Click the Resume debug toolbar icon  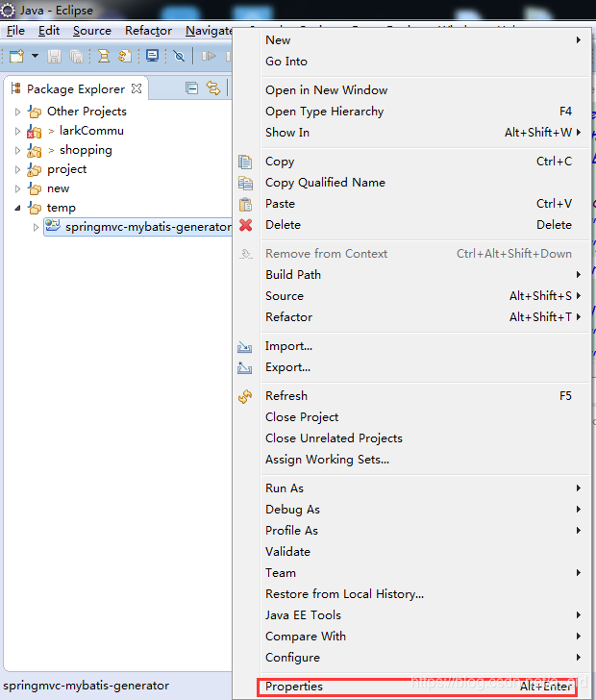coord(209,56)
